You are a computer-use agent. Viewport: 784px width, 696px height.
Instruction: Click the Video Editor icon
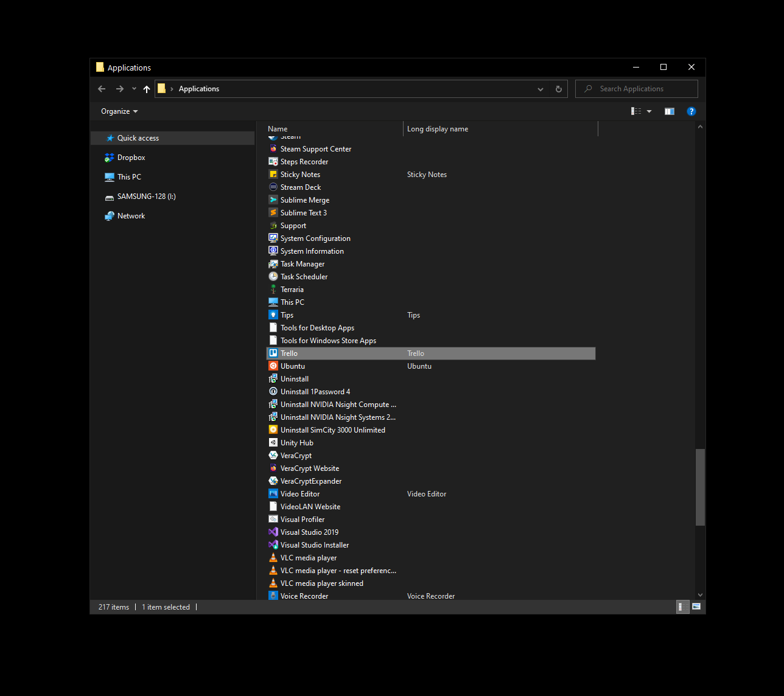[273, 494]
